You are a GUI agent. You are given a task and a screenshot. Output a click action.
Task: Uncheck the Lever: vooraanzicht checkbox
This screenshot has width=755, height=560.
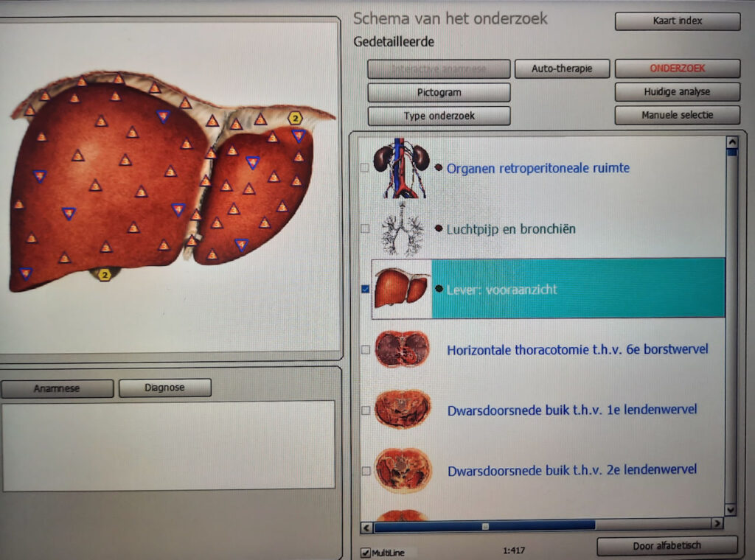click(365, 289)
